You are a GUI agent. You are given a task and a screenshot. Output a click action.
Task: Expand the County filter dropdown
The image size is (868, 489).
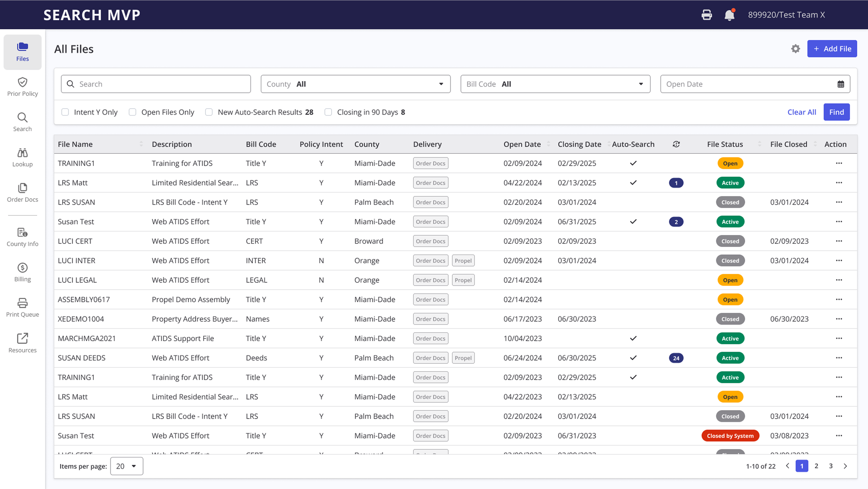click(x=356, y=84)
